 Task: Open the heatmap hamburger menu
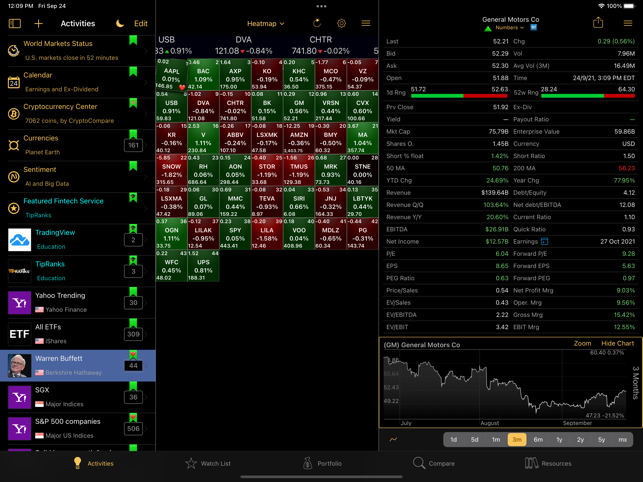click(366, 23)
